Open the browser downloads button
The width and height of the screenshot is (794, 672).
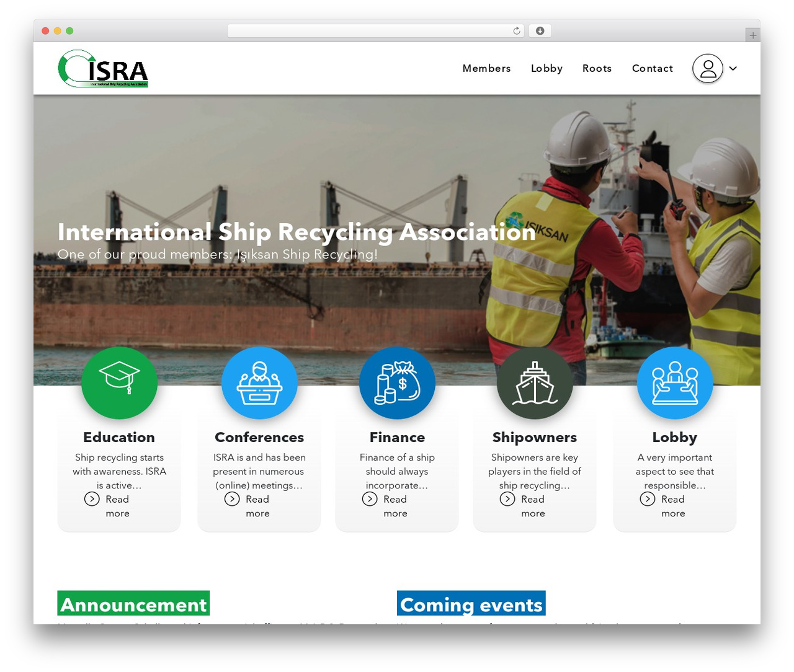540,30
